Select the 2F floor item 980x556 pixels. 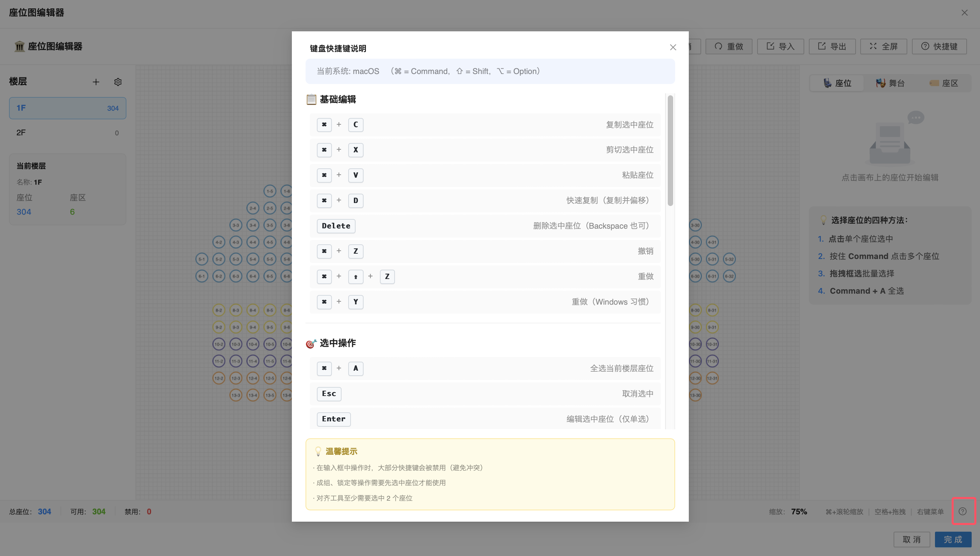68,133
